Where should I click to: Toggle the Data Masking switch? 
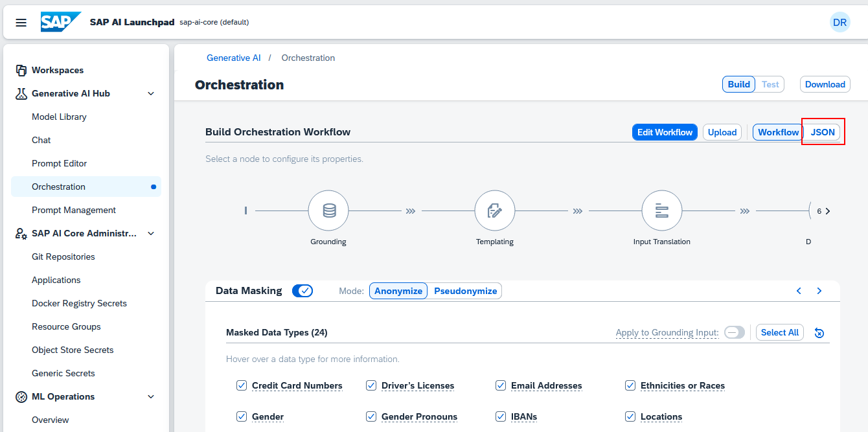pos(303,291)
